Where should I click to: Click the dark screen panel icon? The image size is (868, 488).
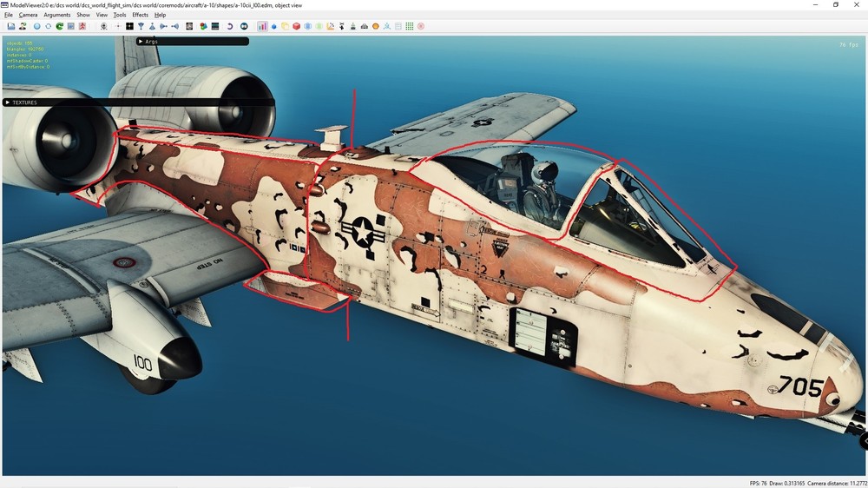tap(215, 26)
